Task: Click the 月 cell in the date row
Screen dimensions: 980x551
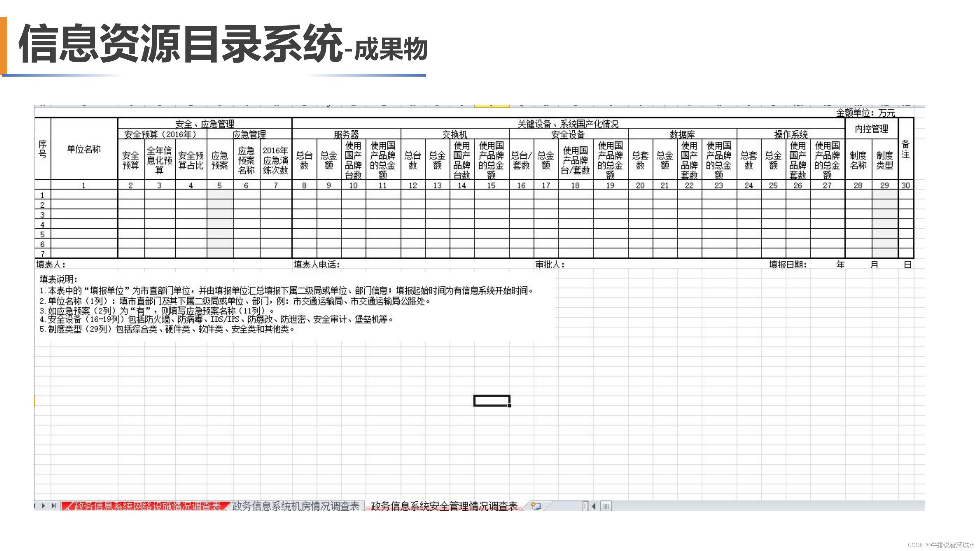Action: click(x=874, y=264)
